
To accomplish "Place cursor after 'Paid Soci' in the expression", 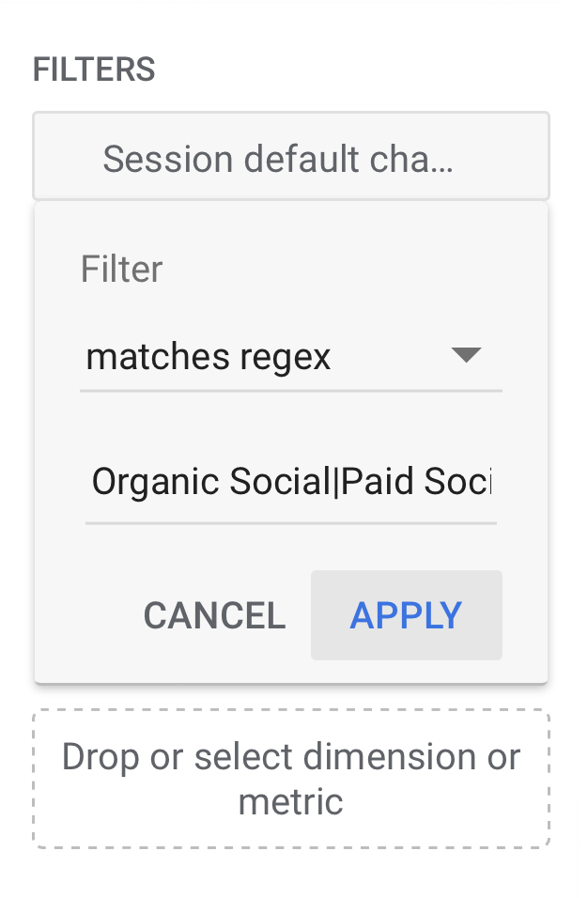I will click(x=491, y=483).
